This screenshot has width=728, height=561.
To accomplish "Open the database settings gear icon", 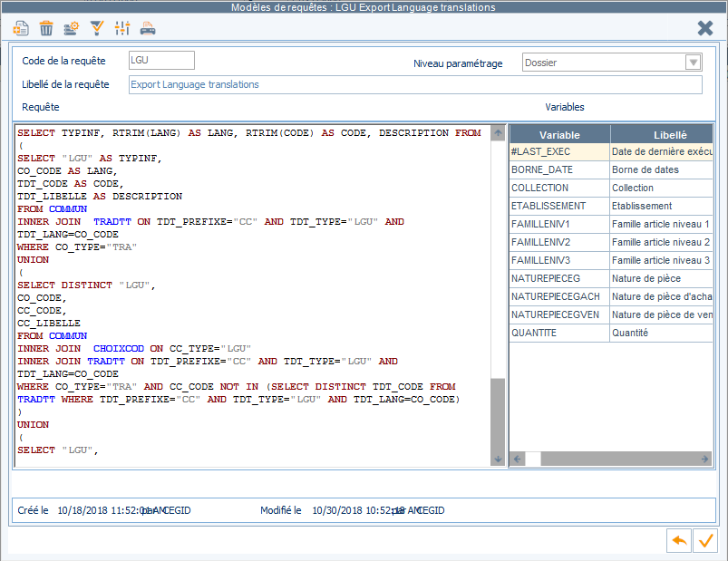I will pos(72,28).
